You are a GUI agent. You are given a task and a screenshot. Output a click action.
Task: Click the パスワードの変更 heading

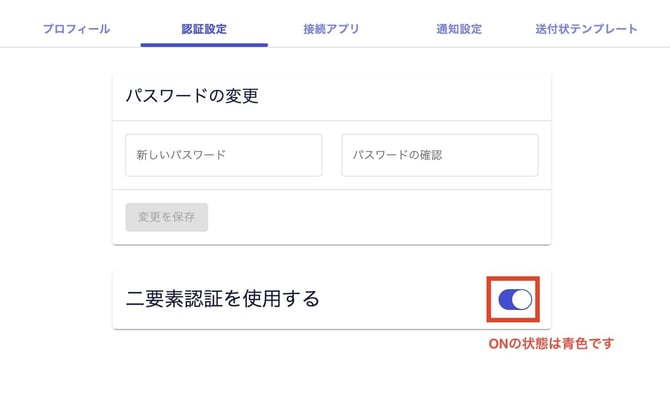[x=192, y=96]
